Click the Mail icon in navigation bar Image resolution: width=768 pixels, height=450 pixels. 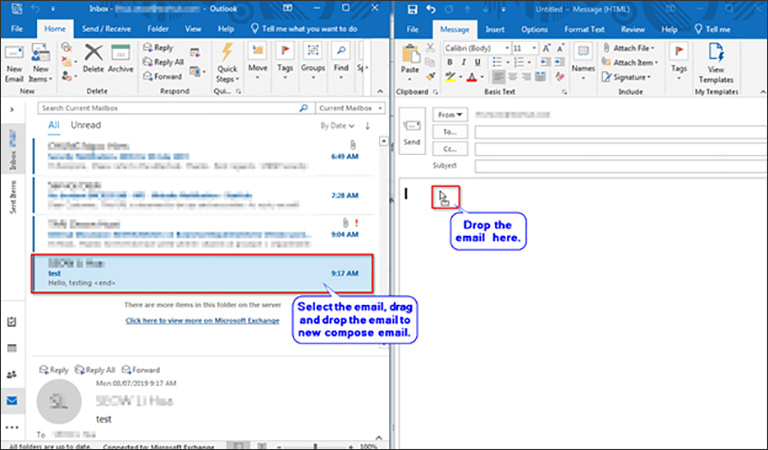tap(12, 401)
